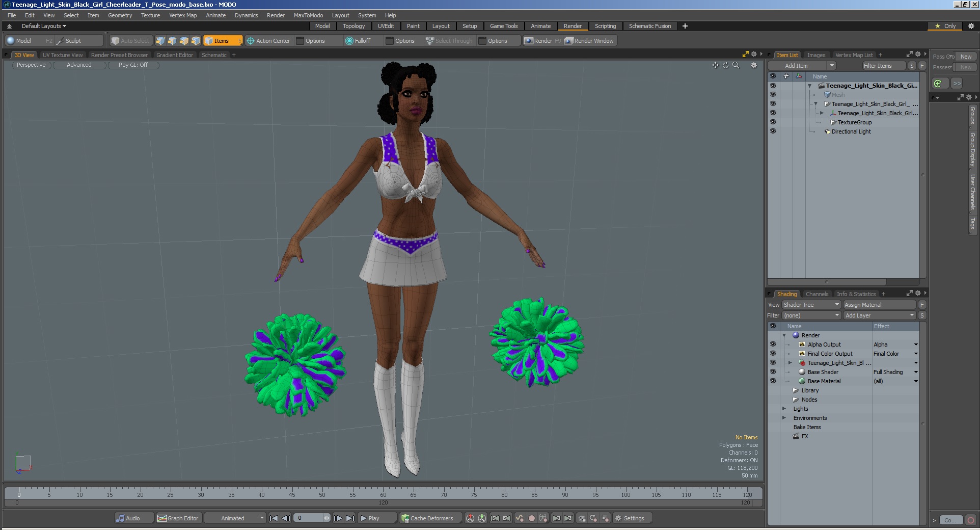
Task: Open the Alpha effect dropdown arrow
Action: pos(916,344)
